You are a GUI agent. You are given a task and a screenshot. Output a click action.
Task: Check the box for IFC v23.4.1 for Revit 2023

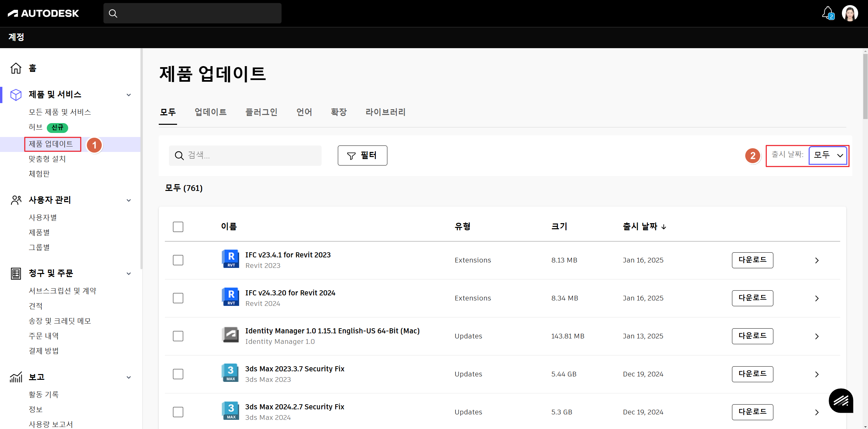tap(178, 260)
